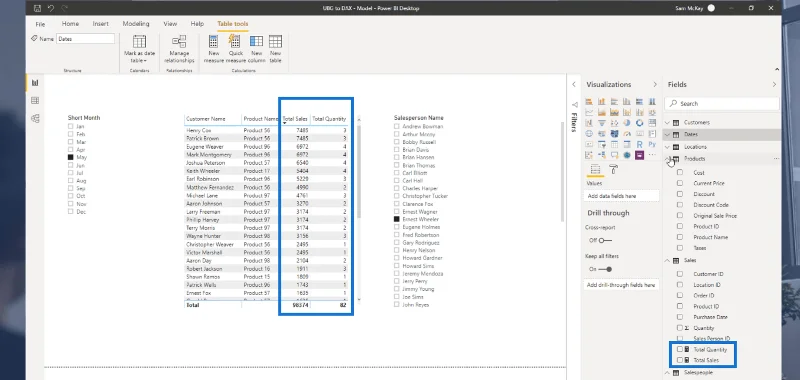800x380 pixels.
Task: Check the Purchase Date field
Action: 680,317
